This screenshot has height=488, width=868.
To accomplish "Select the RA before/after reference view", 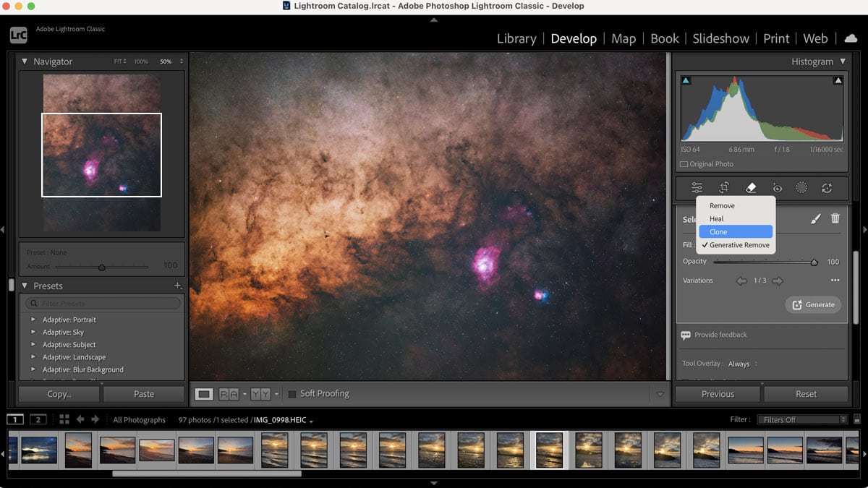I will coord(229,394).
